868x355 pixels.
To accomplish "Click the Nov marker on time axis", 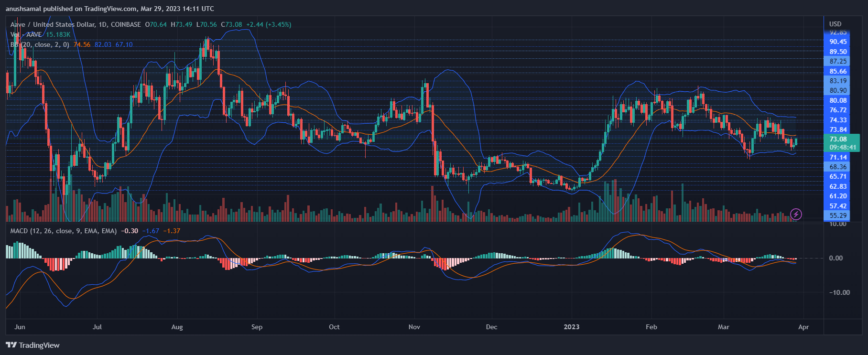I will [414, 327].
